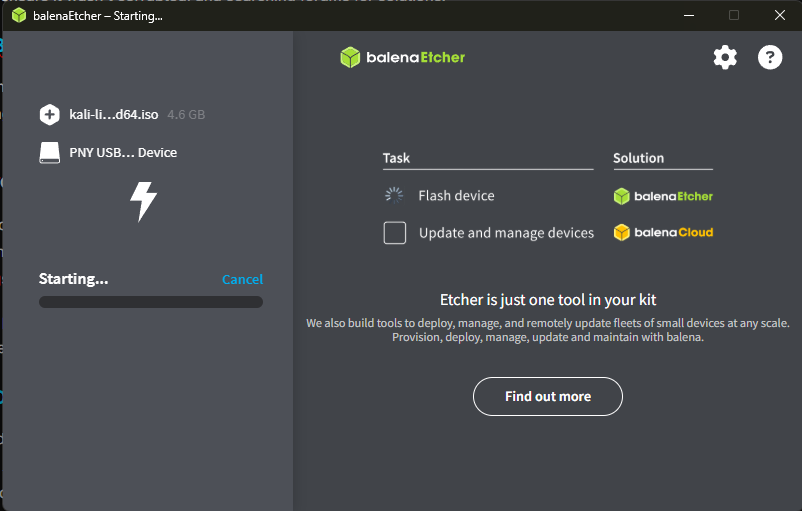The height and width of the screenshot is (511, 802).
Task: Click balenaEtcher logo in Solution column
Action: (x=663, y=196)
